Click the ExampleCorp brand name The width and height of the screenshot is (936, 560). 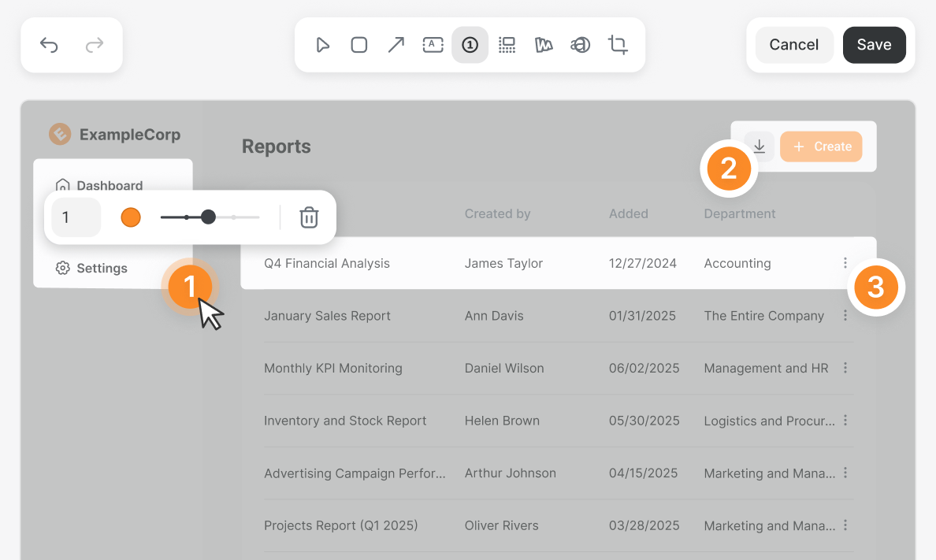pyautogui.click(x=130, y=135)
